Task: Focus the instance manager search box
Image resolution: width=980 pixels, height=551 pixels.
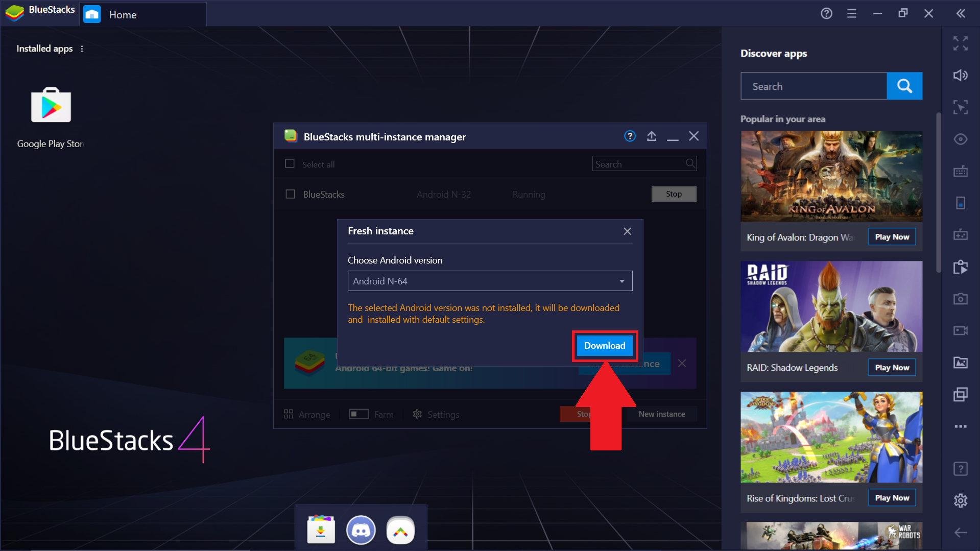Action: click(x=644, y=164)
